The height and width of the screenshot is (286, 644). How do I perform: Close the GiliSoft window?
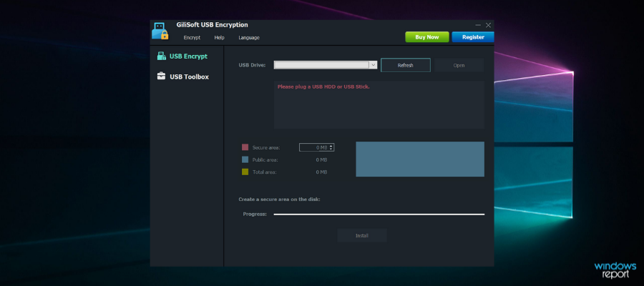[488, 26]
